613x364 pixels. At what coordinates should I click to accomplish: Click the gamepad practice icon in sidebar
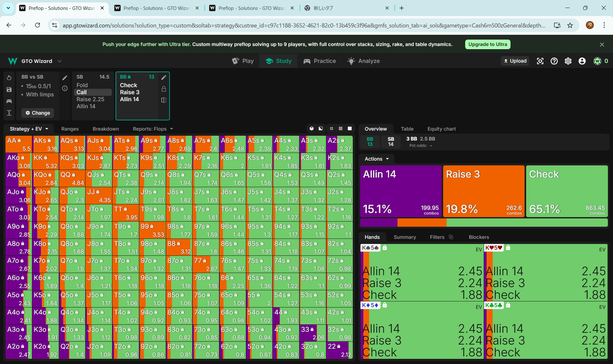click(9, 101)
